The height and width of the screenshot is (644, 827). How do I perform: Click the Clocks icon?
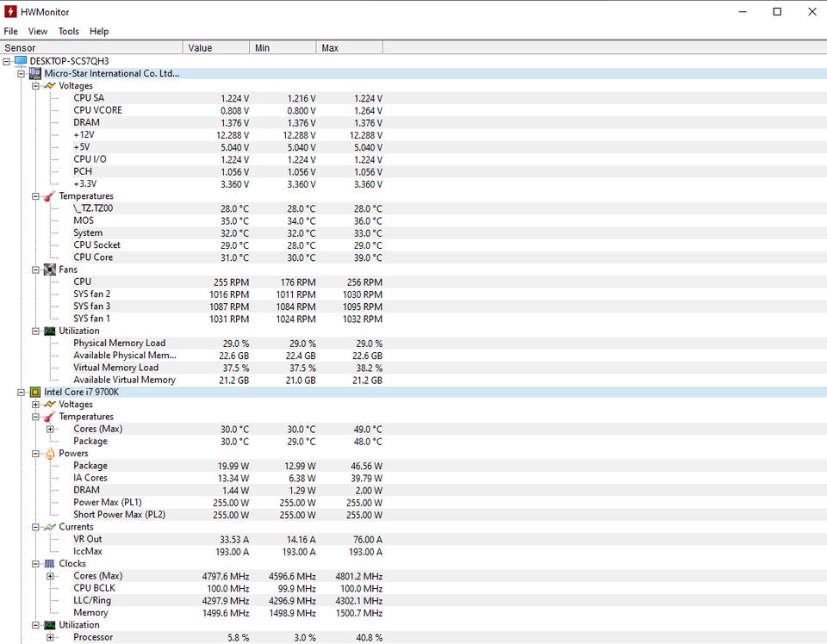coord(50,564)
